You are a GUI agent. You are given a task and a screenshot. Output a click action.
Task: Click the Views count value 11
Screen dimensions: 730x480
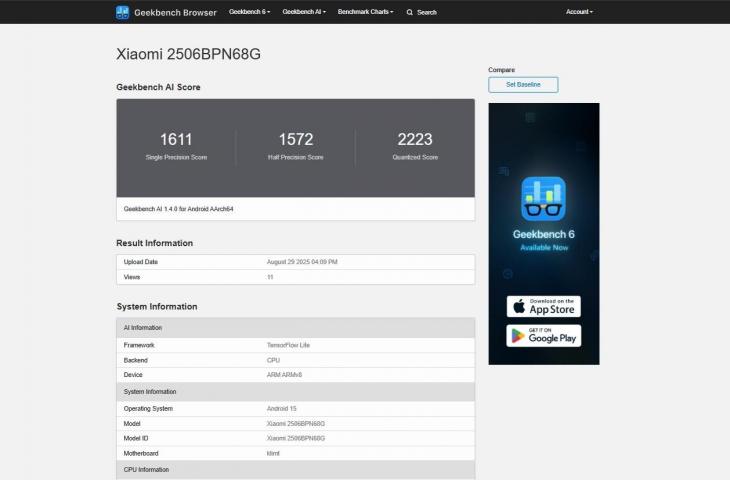click(x=270, y=277)
